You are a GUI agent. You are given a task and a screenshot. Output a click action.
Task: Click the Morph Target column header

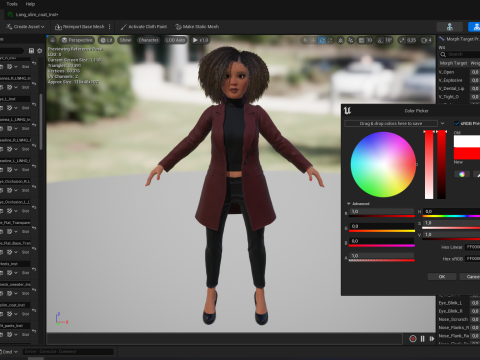click(453, 63)
